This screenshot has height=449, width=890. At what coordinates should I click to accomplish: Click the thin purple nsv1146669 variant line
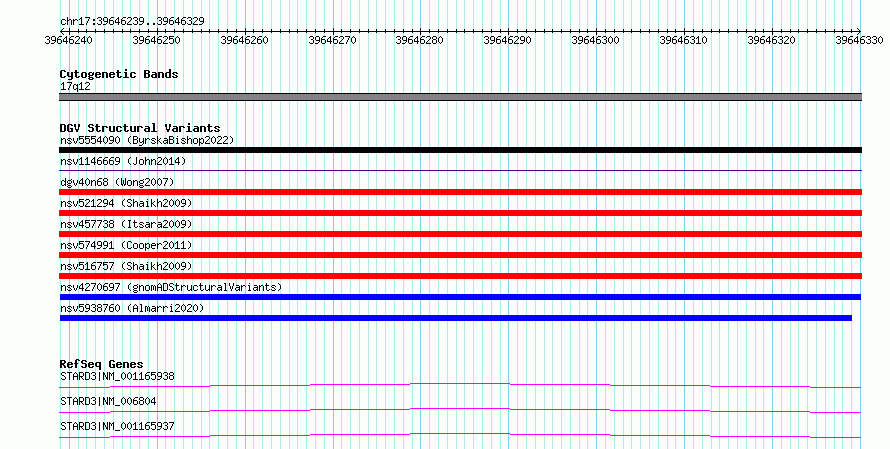pyautogui.click(x=460, y=170)
